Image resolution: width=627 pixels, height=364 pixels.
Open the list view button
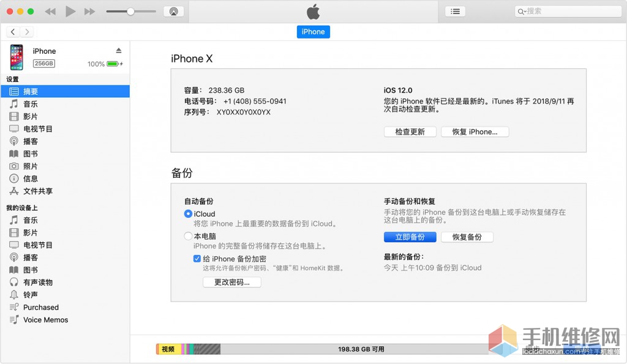(455, 11)
